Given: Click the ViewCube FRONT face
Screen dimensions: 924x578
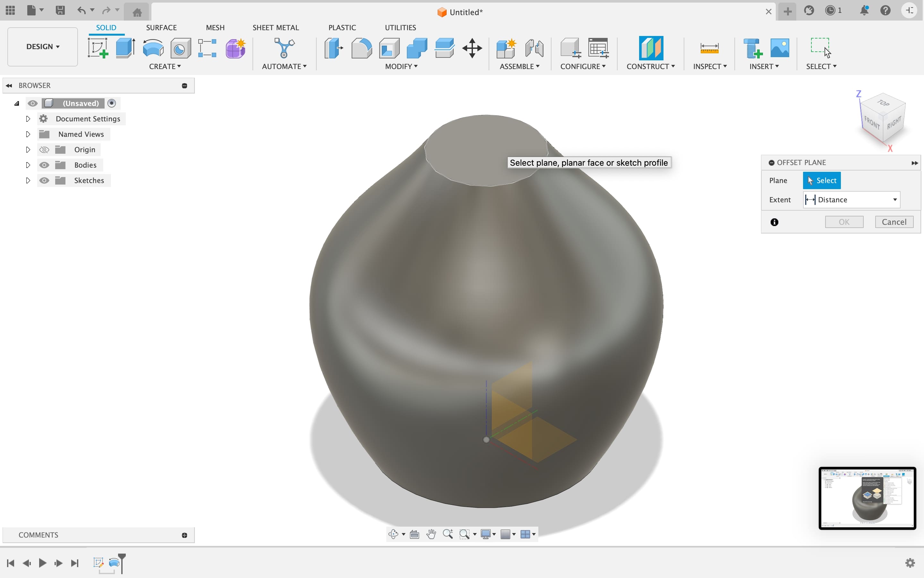Looking at the screenshot, I should 872,123.
